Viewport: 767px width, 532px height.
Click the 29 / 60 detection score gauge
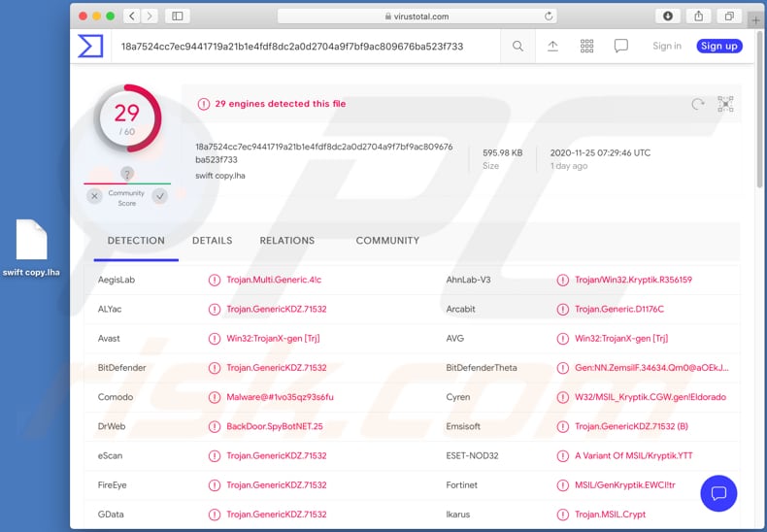[x=127, y=118]
